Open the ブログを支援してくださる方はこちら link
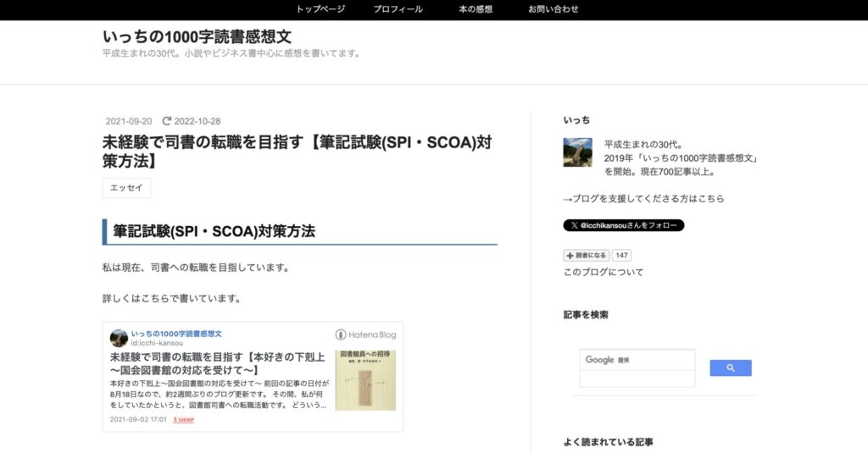Viewport: 868px width, 453px height. coord(643,199)
